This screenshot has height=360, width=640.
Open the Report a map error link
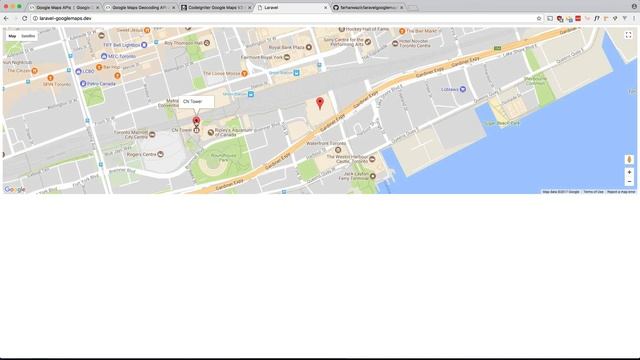tap(621, 191)
